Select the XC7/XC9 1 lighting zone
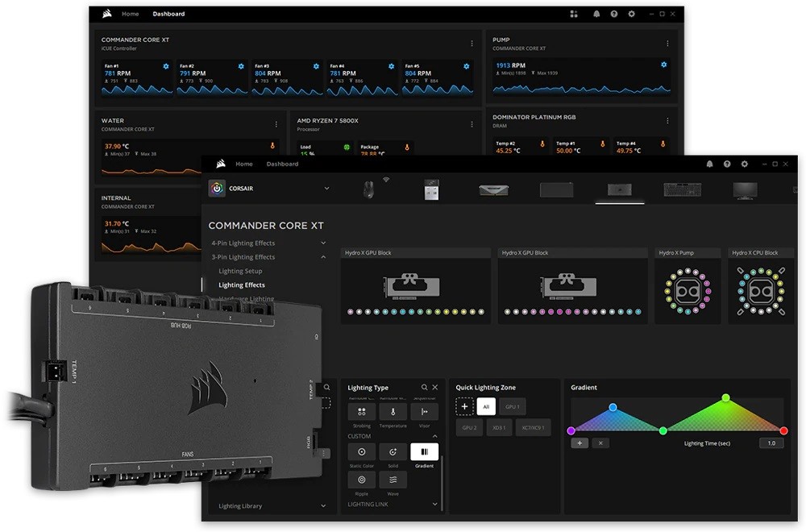Image resolution: width=806 pixels, height=532 pixels. [533, 428]
